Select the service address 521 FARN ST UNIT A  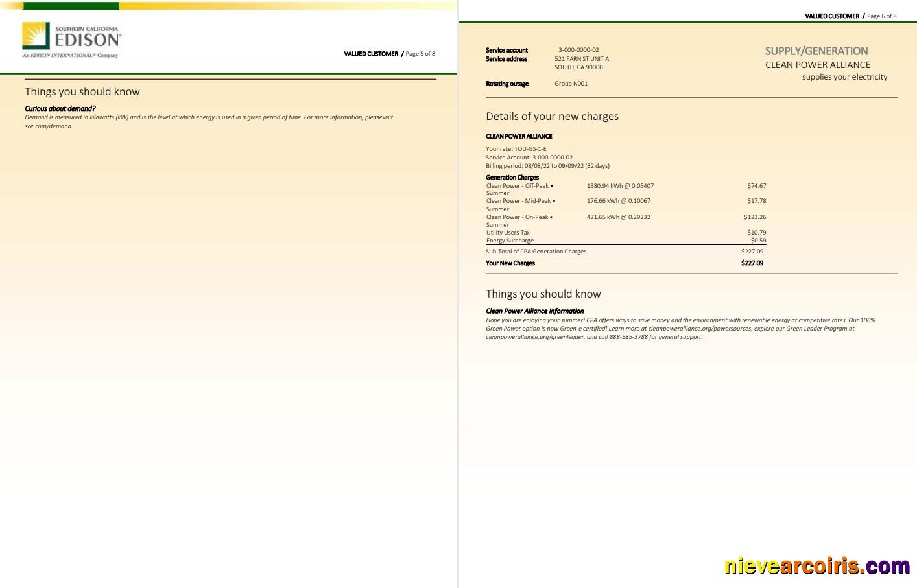pyautogui.click(x=582, y=58)
